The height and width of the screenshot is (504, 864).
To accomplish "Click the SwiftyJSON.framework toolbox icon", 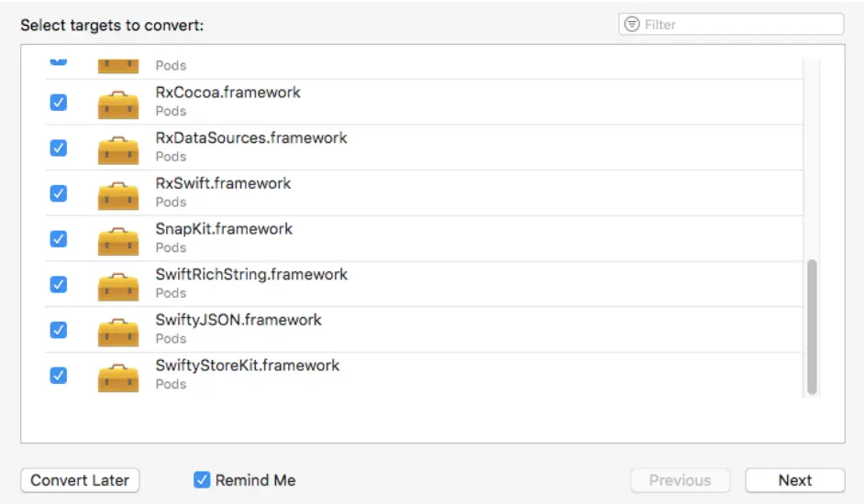I will pos(118,331).
